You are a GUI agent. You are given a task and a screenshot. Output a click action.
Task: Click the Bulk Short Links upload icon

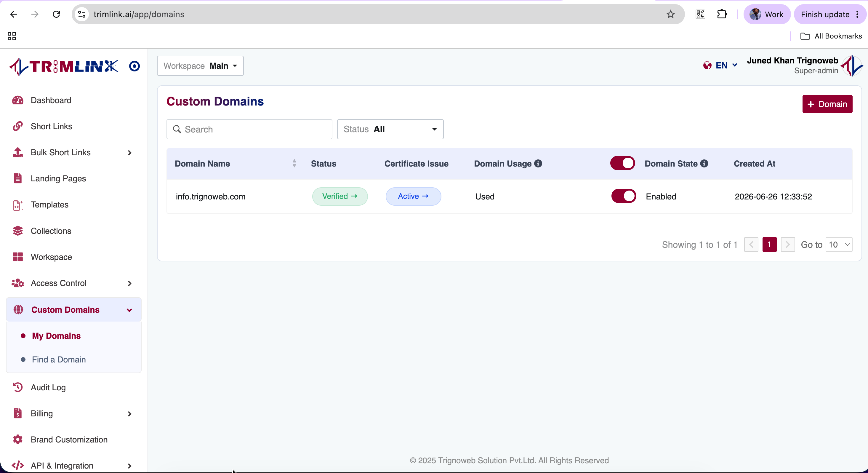17,152
